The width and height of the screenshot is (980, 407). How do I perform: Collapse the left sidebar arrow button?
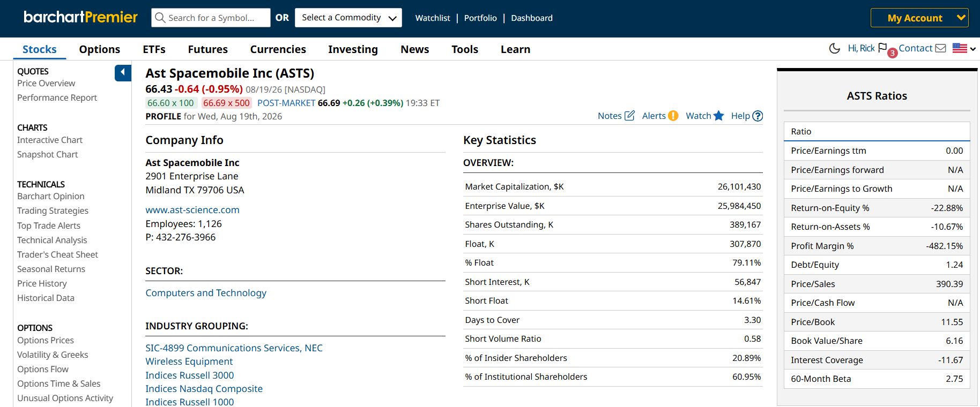[123, 72]
